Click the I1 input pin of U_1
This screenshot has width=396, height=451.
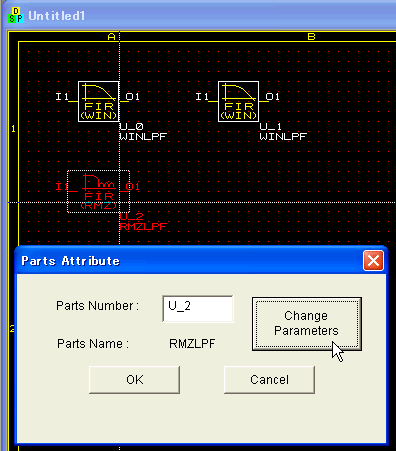(202, 97)
